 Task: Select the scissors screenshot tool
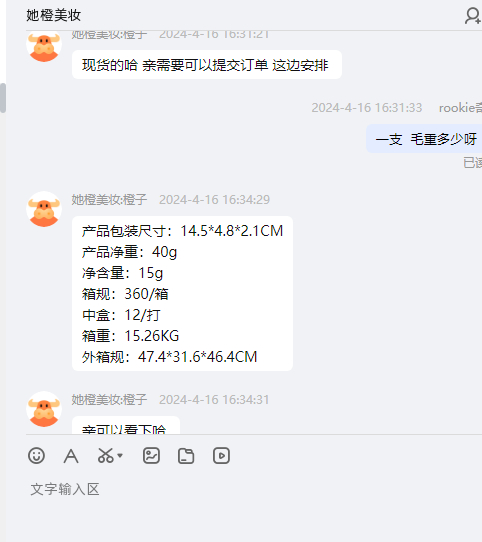click(105, 456)
